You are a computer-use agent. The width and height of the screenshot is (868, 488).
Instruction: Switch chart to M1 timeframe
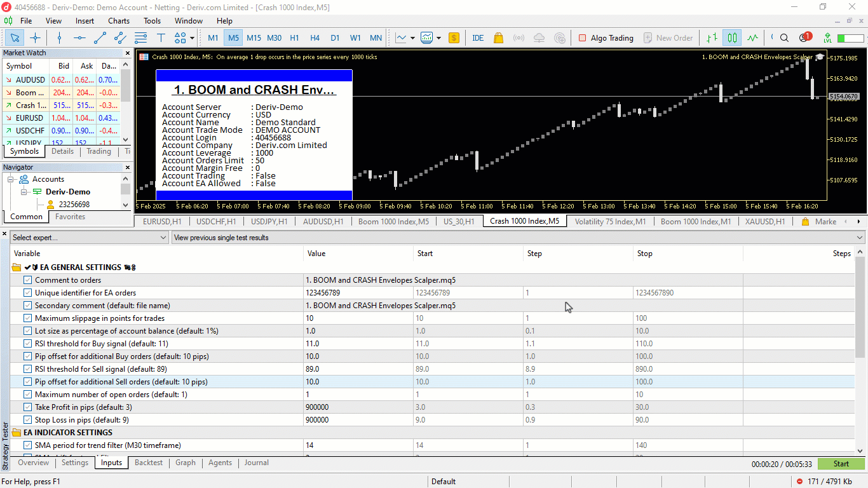click(214, 37)
